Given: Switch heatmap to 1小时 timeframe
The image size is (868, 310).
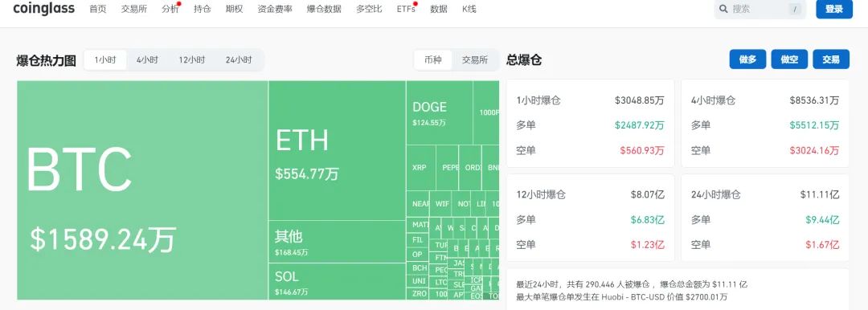Looking at the screenshot, I should click(x=105, y=59).
